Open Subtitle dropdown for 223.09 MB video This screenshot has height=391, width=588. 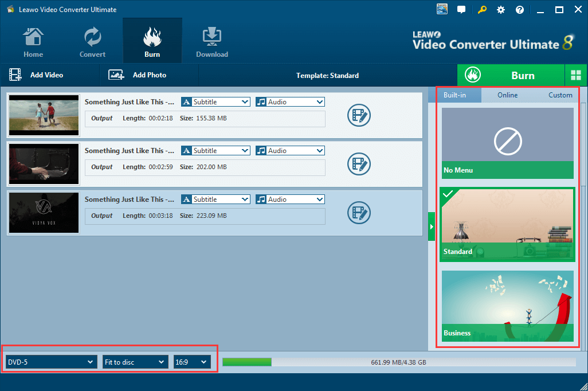(215, 200)
